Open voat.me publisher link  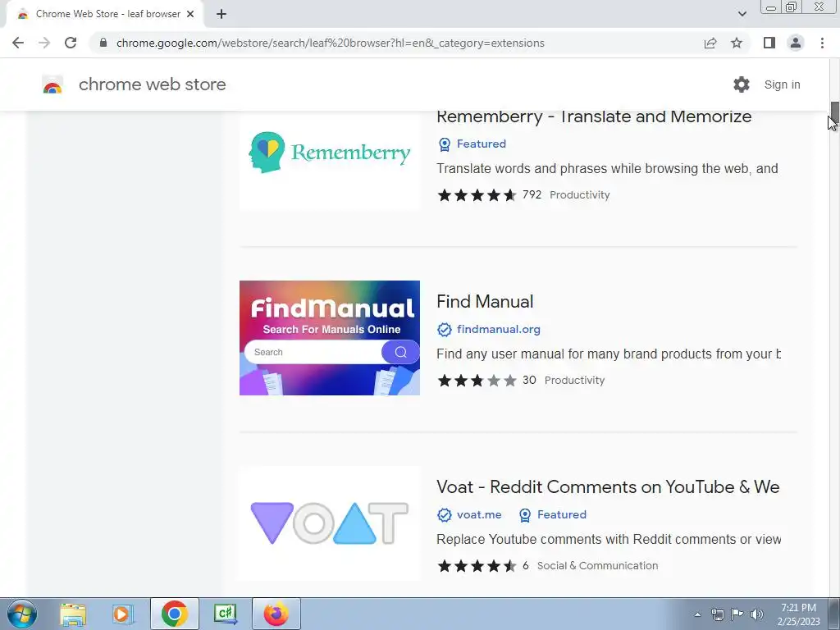click(479, 515)
